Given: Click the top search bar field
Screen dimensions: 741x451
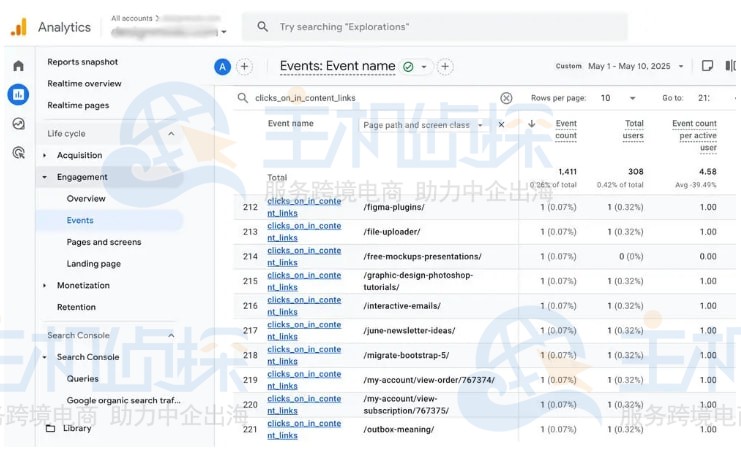Looking at the screenshot, I should coord(440,27).
